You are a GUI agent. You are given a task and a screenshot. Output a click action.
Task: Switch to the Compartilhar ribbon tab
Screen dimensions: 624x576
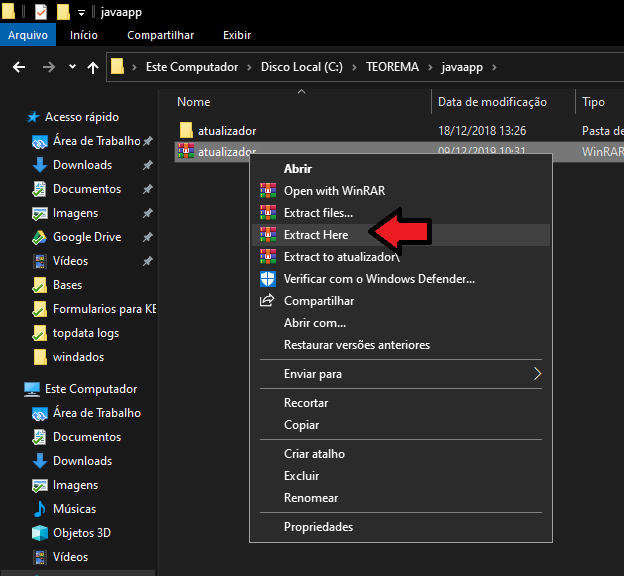(160, 35)
